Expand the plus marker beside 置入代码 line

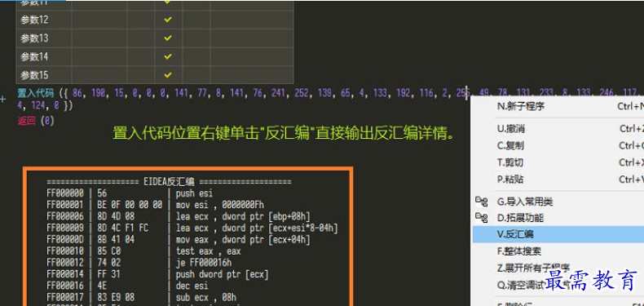point(3,99)
